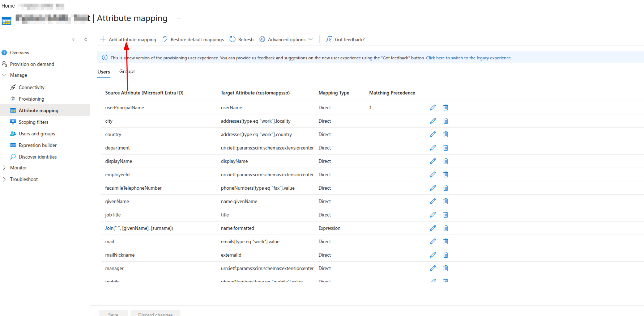Image resolution: width=644 pixels, height=316 pixels.
Task: Delete the employeeId attribute mapping
Action: pos(445,174)
